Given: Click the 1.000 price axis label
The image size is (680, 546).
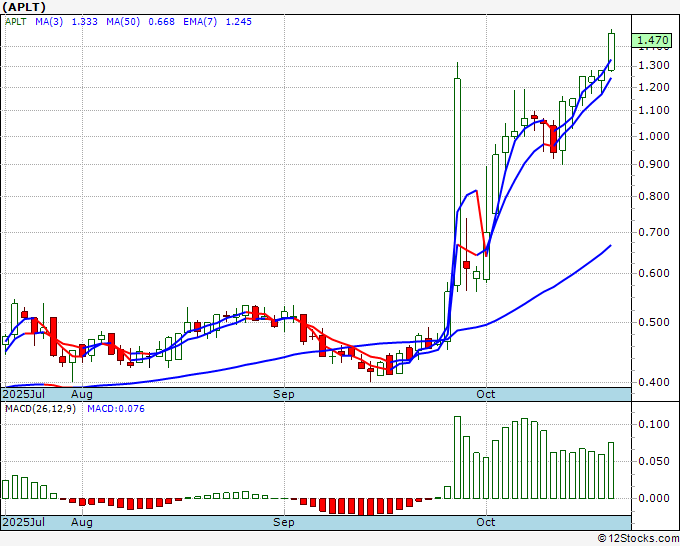Looking at the screenshot, I should click(654, 137).
